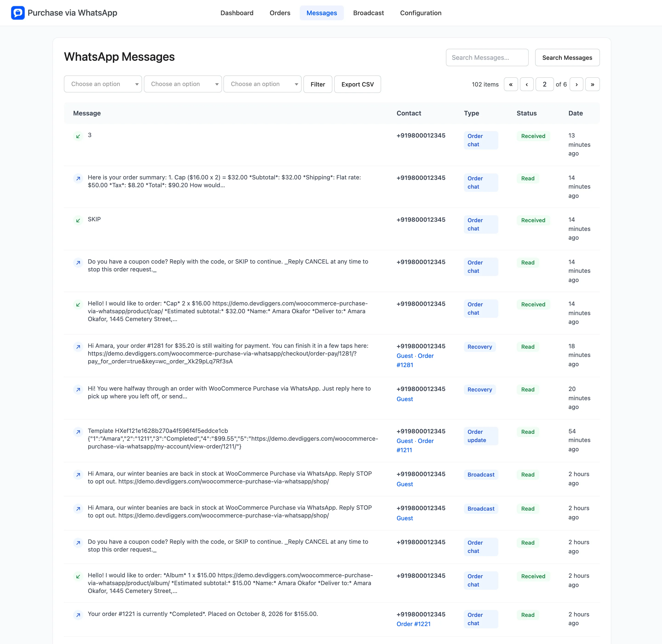
Task: Open the Order #1211 link
Action: point(415,446)
